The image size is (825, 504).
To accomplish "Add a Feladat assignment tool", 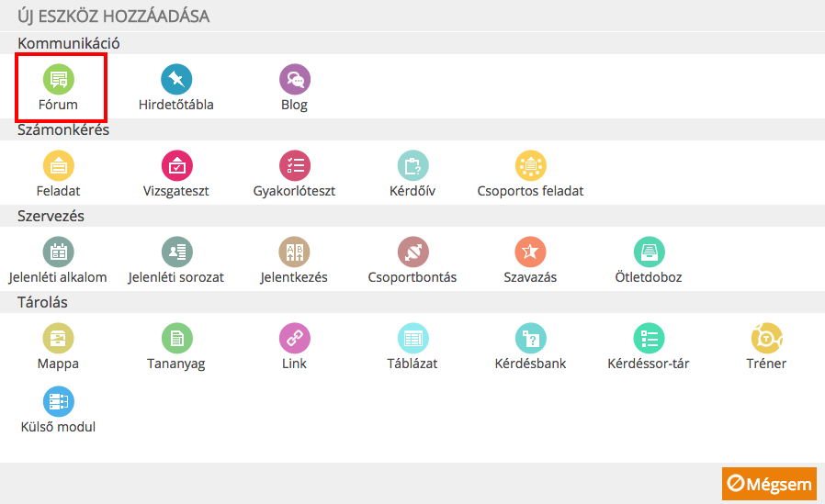I will pyautogui.click(x=59, y=165).
